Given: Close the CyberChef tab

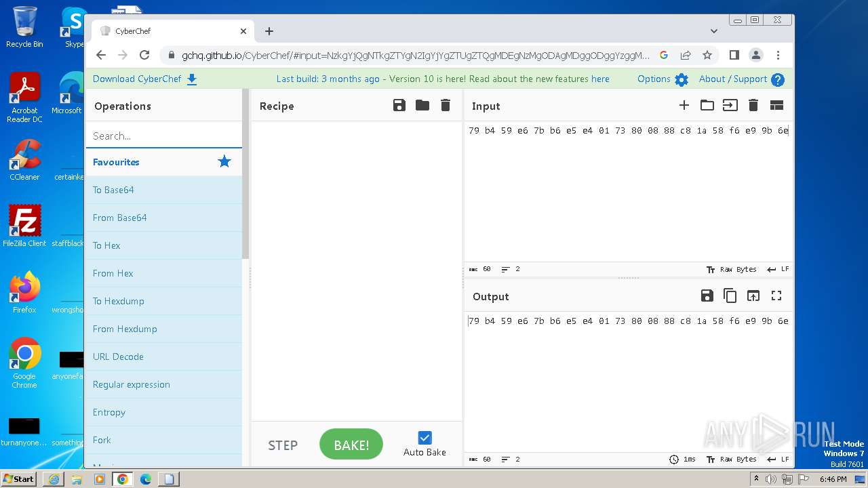Looking at the screenshot, I should tap(243, 31).
